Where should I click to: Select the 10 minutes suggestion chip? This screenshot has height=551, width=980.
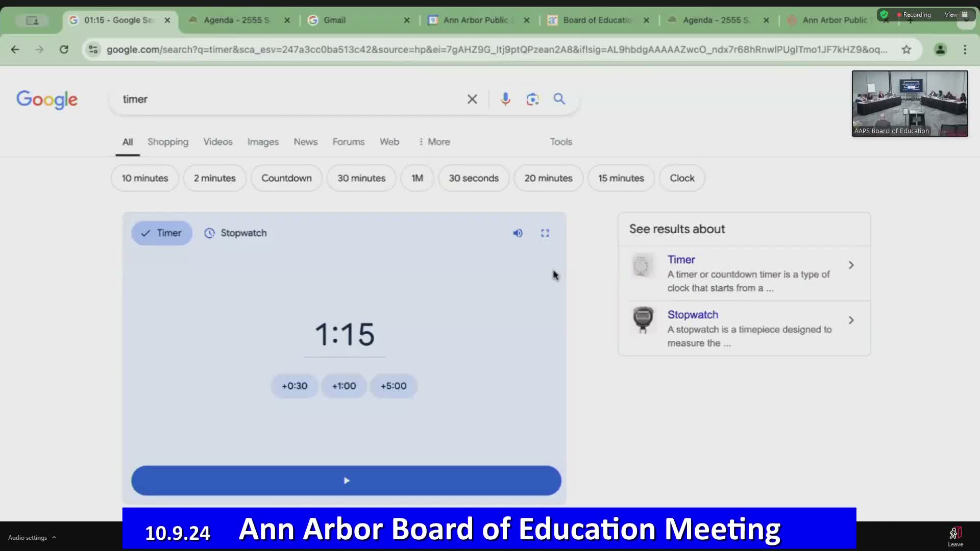click(x=144, y=178)
